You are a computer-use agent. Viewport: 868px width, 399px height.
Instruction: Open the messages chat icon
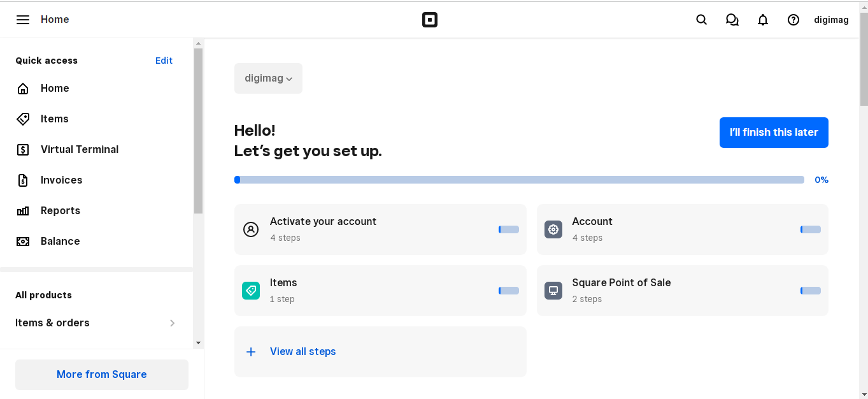732,20
